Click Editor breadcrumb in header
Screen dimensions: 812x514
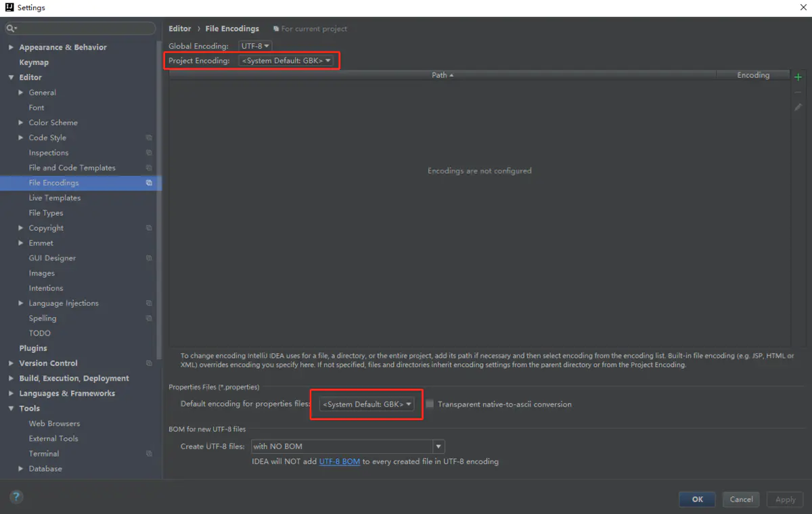tap(180, 29)
